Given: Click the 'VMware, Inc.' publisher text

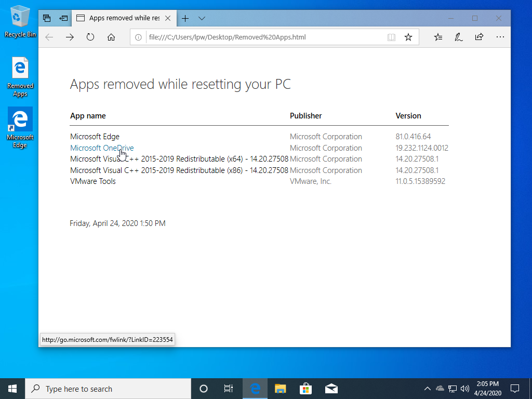Looking at the screenshot, I should 311,181.
